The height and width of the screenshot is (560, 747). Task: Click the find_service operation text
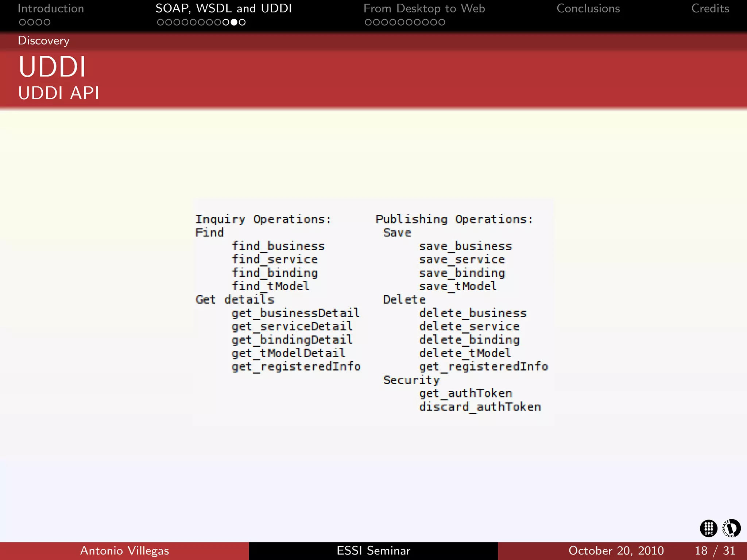click(275, 260)
